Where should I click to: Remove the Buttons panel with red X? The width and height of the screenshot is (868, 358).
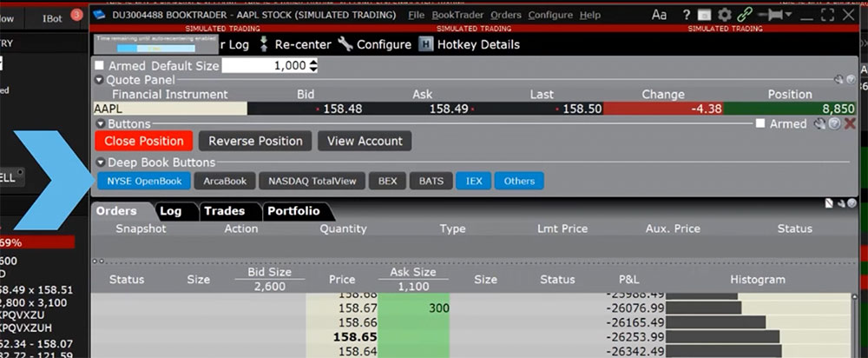pos(850,123)
